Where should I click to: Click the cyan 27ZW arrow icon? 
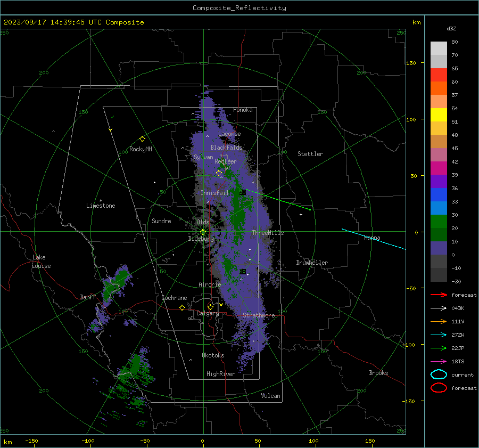(x=439, y=335)
